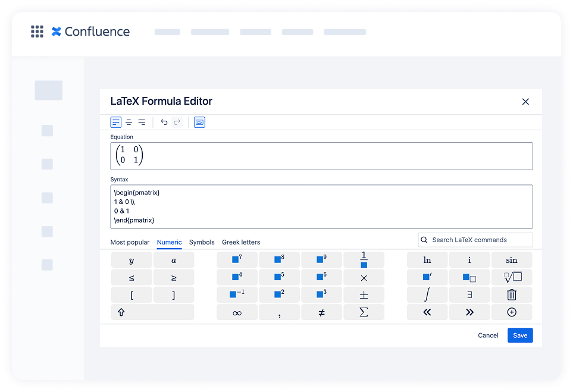The image size is (573, 392).
Task: Insert the summation symbol
Action: tap(364, 312)
